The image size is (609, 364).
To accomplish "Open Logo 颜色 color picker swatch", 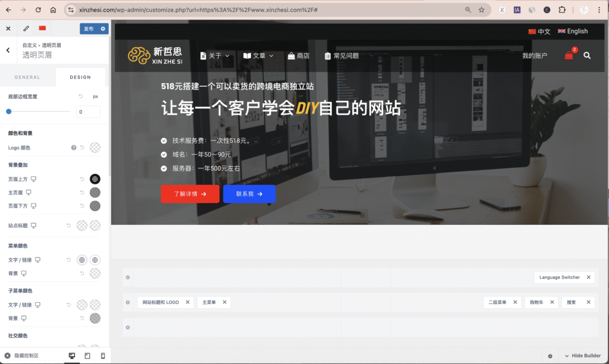I will [95, 148].
